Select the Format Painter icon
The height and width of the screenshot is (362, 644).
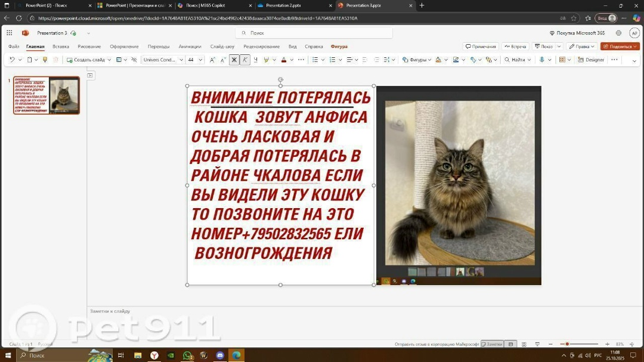point(45,60)
